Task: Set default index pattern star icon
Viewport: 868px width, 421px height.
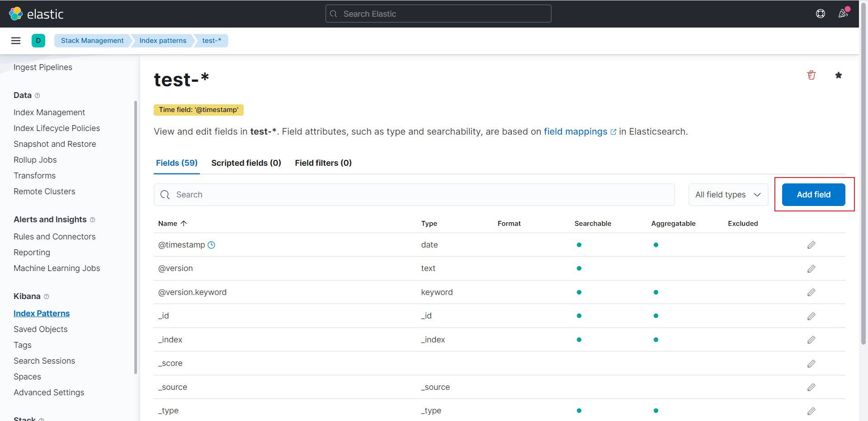Action: 839,75
